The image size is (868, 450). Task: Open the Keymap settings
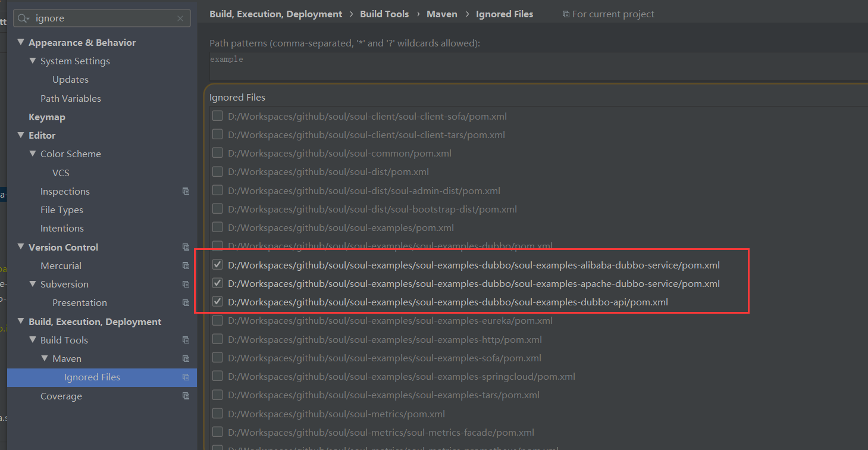coord(47,117)
